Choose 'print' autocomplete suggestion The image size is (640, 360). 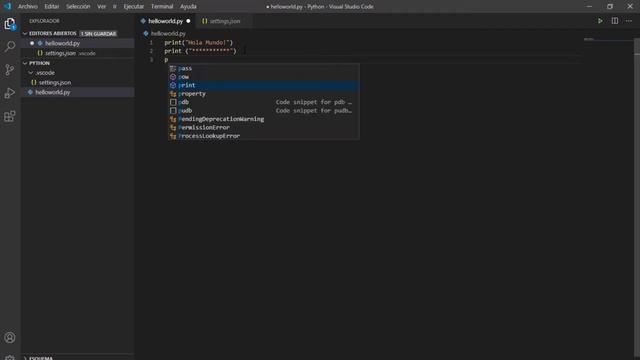click(x=264, y=85)
